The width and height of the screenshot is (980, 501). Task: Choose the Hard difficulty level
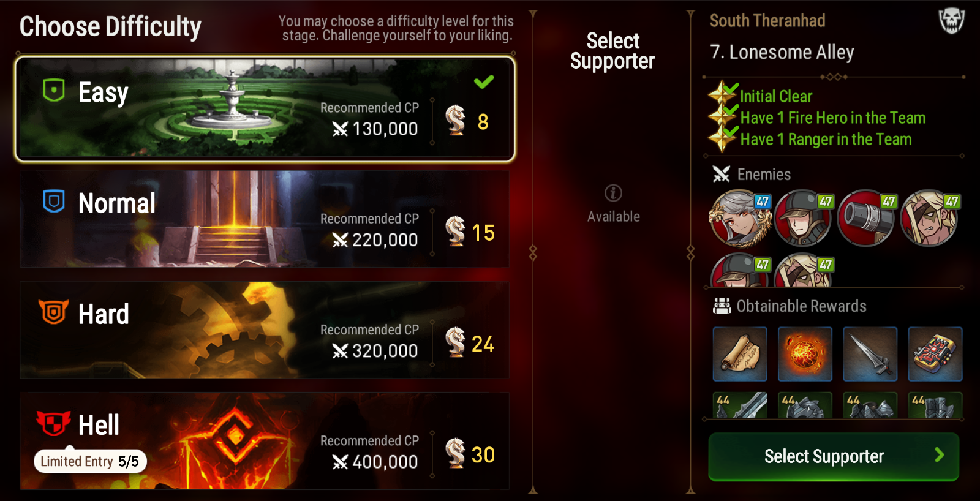(x=265, y=330)
